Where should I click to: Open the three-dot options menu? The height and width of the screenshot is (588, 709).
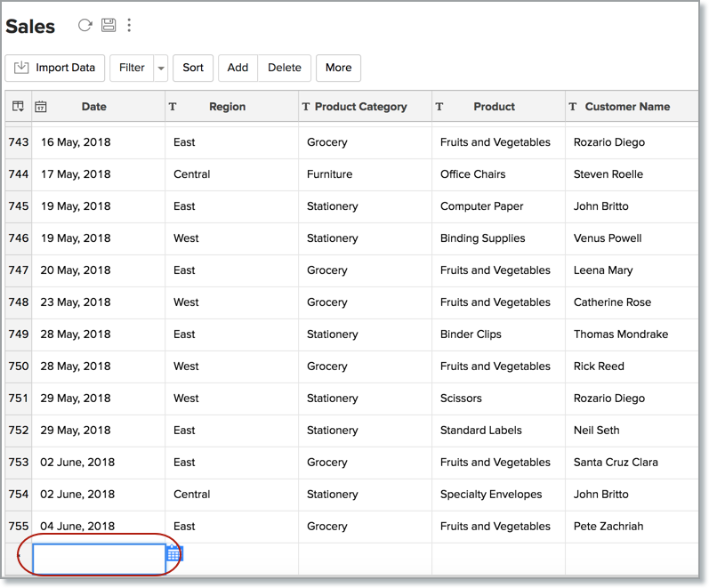click(x=129, y=26)
